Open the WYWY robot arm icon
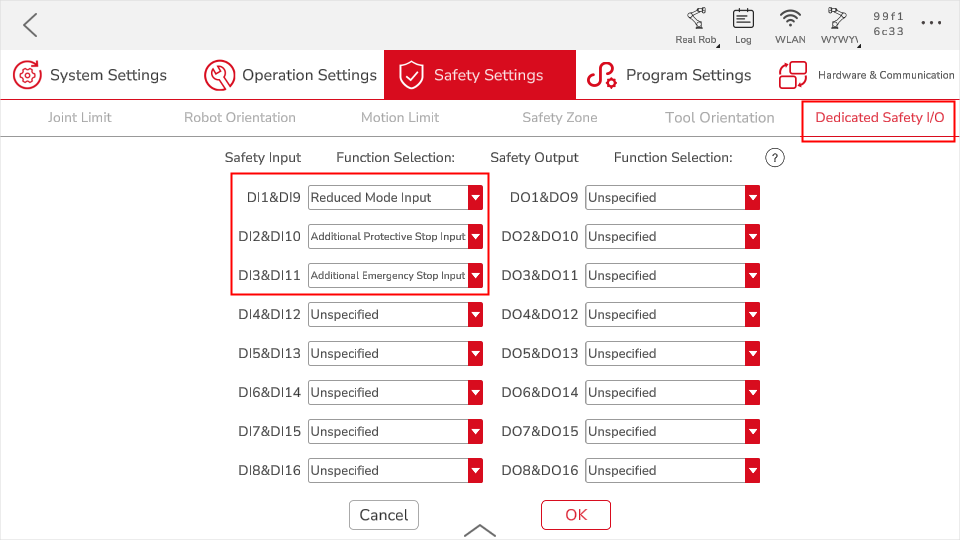This screenshot has height=540, width=960. pyautogui.click(x=837, y=19)
